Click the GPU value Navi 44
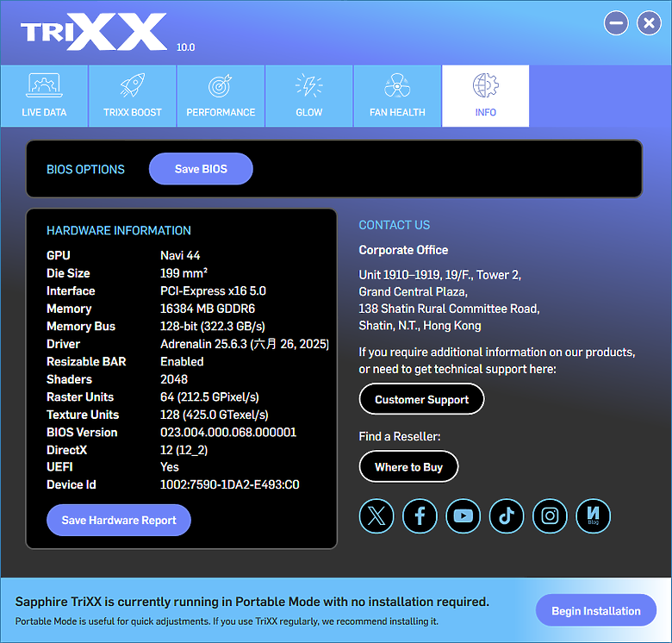The width and height of the screenshot is (672, 643). tap(180, 255)
